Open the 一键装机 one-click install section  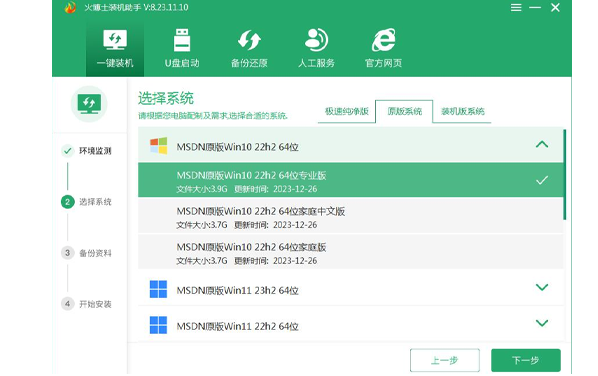(x=115, y=49)
